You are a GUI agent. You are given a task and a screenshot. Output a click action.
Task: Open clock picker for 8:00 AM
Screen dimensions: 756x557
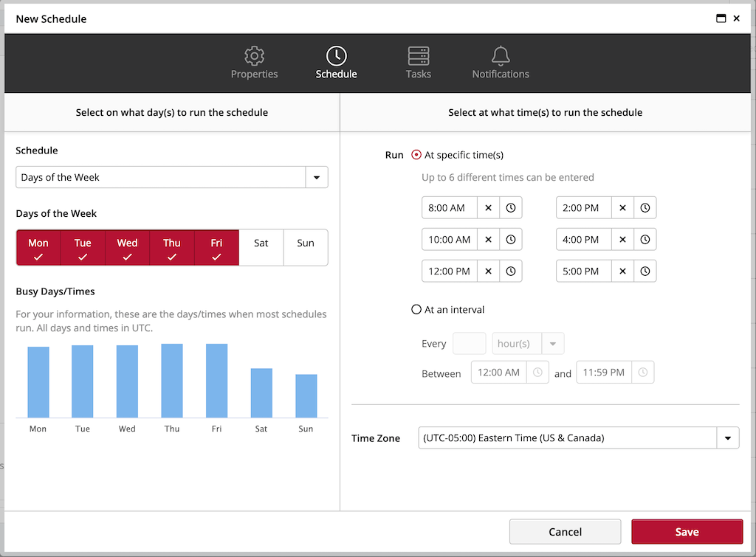[511, 207]
